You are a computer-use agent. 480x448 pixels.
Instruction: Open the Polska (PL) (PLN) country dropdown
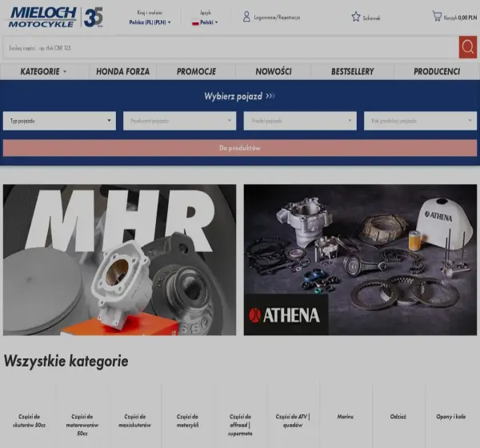(150, 22)
